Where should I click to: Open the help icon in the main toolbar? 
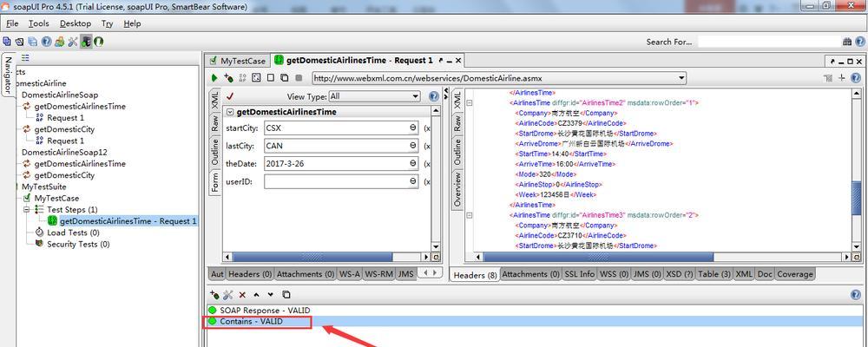pyautogui.click(x=47, y=42)
